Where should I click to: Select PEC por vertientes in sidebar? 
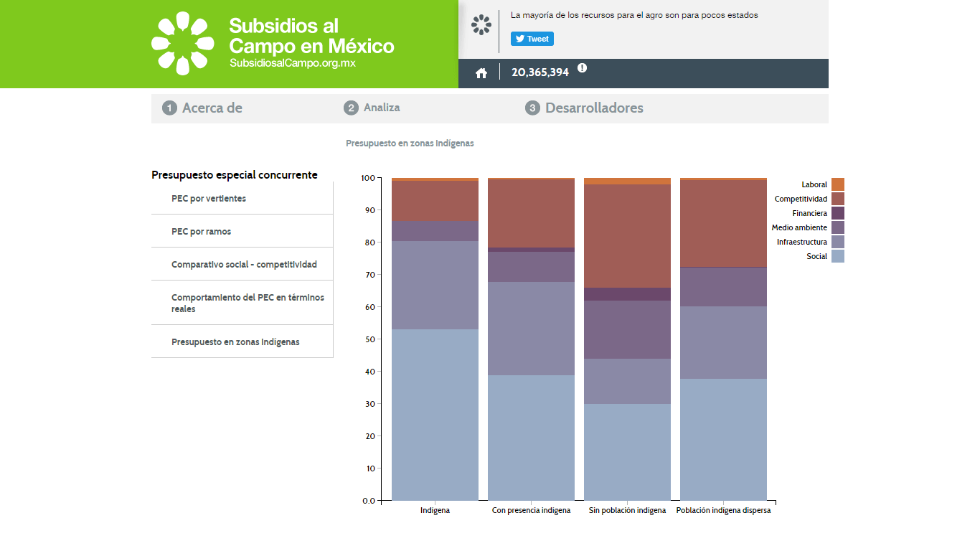coord(209,199)
